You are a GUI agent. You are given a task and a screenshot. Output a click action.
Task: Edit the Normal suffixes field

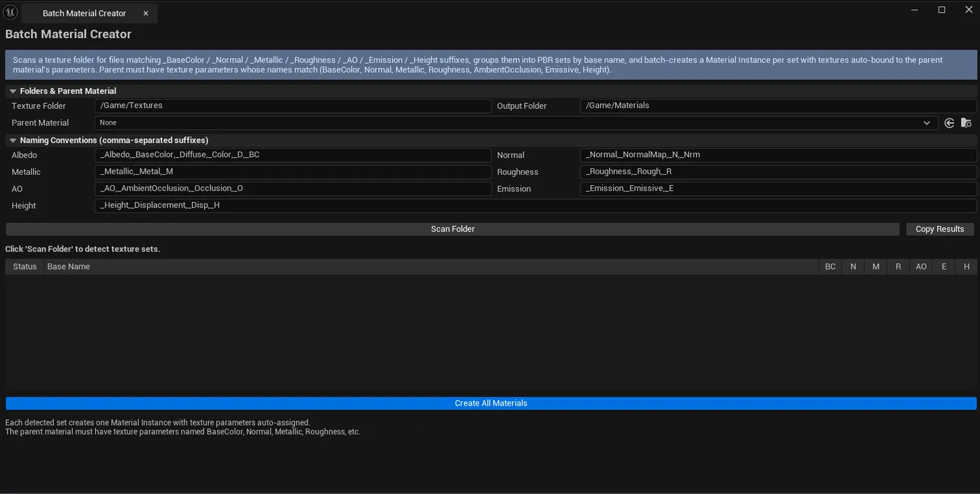coord(779,155)
